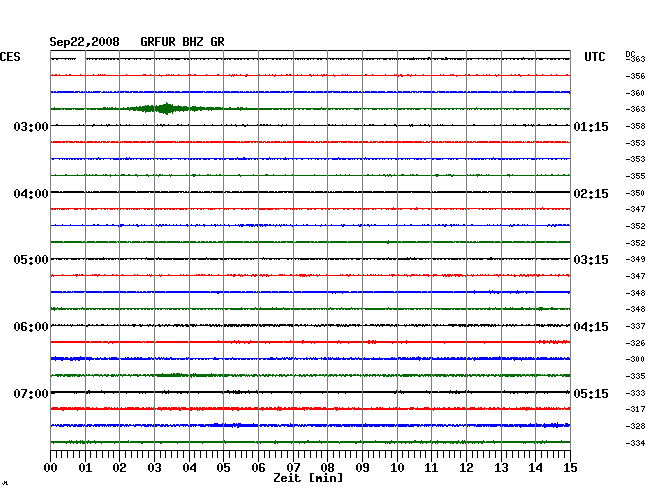
Task: Select the DC offset value -355
Action: point(635,176)
